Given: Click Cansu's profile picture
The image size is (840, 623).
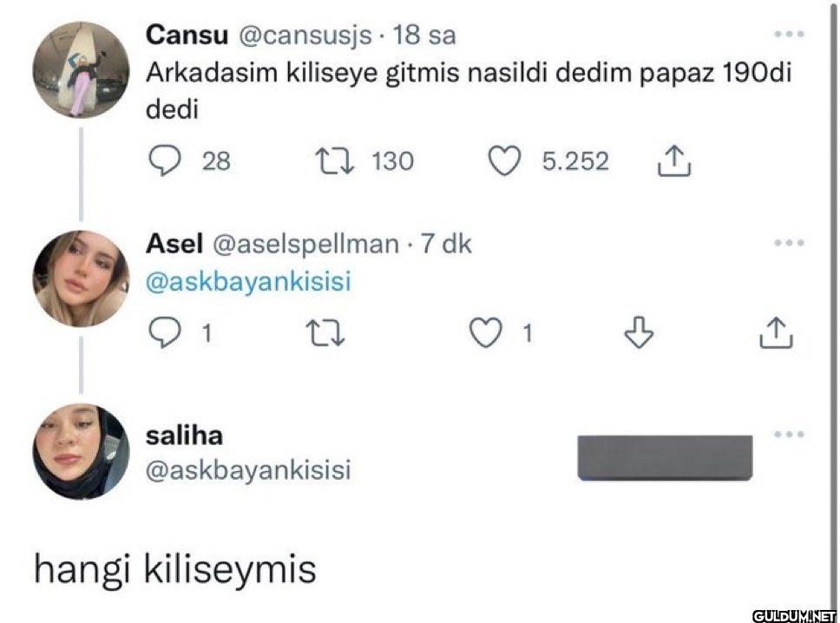Looking at the screenshot, I should pyautogui.click(x=81, y=71).
